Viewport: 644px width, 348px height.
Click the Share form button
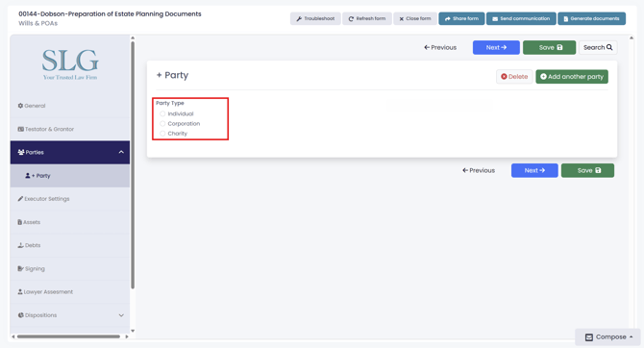point(461,18)
